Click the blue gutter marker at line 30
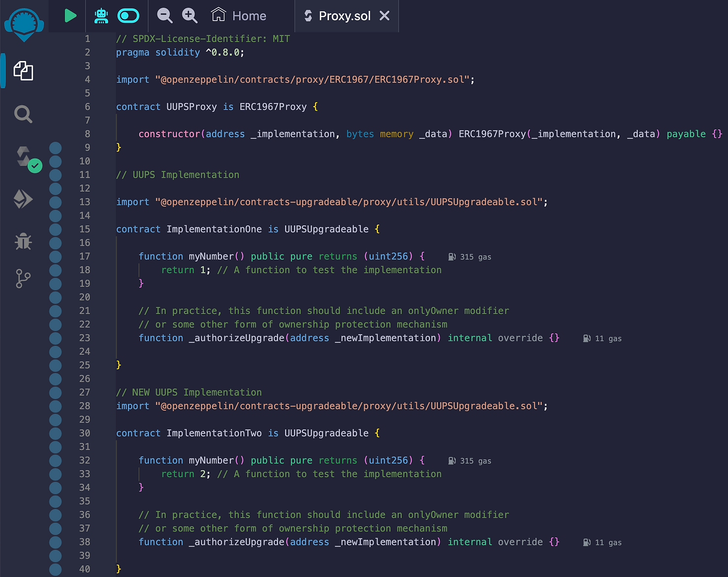The width and height of the screenshot is (728, 577). (x=56, y=433)
